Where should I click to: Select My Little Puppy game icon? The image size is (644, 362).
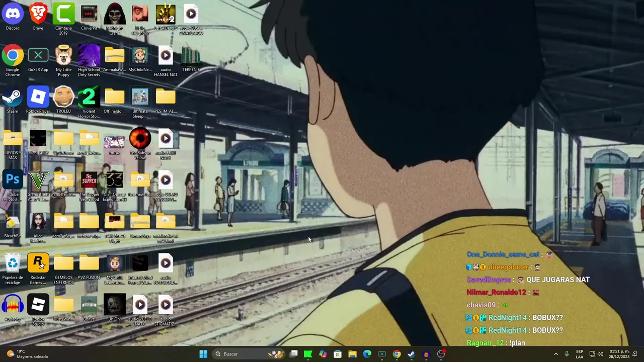[63, 61]
